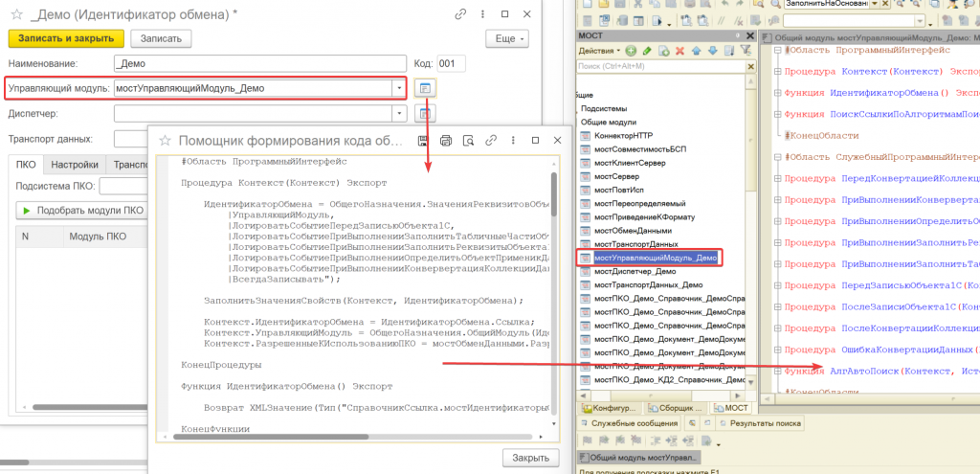The width and height of the screenshot is (980, 474).
Task: Move down arrow icon in МОСТ panel
Action: click(x=712, y=51)
